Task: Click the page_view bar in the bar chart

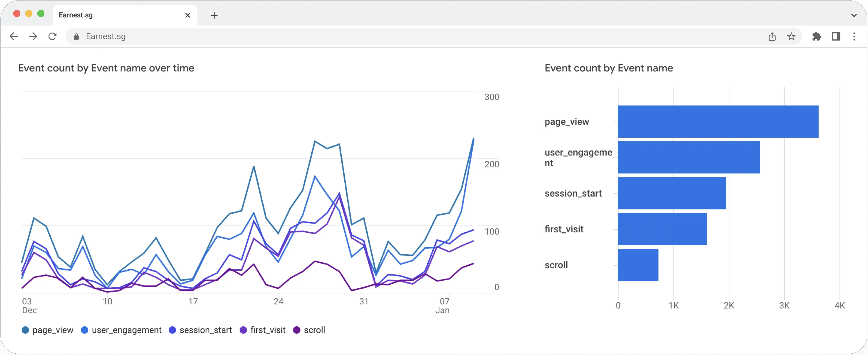Action: (718, 121)
